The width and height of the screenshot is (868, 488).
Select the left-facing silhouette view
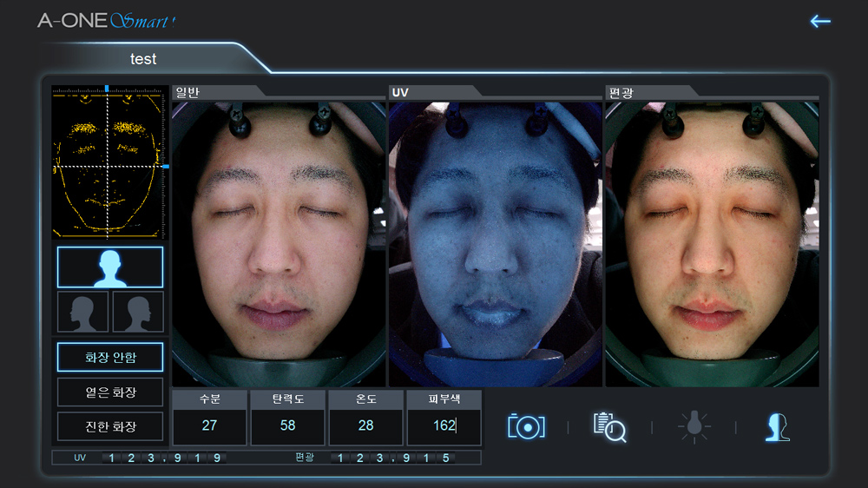click(82, 311)
